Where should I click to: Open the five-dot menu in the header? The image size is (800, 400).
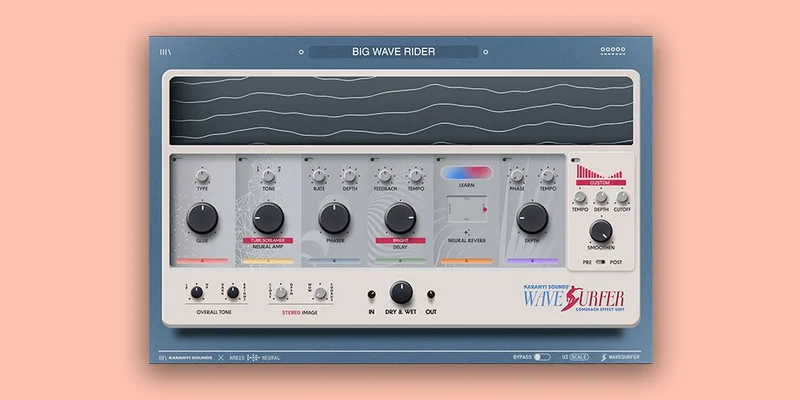pos(613,51)
